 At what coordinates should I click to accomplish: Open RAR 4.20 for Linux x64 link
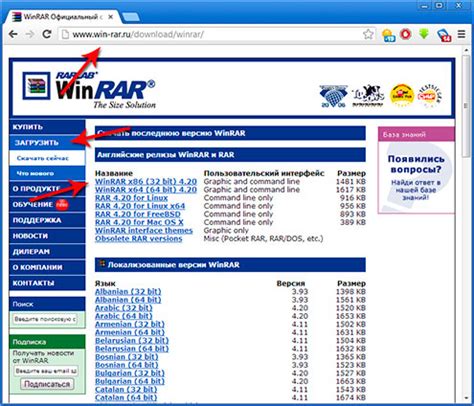pyautogui.click(x=140, y=206)
